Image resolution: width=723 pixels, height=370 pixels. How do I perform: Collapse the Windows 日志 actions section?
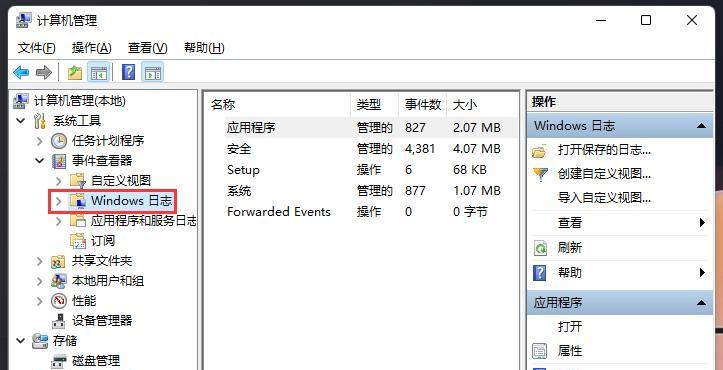(701, 125)
